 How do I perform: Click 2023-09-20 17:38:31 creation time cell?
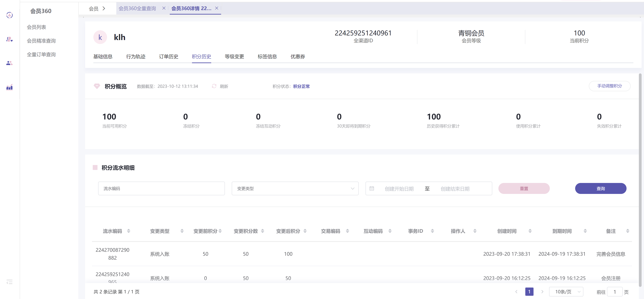(507, 254)
